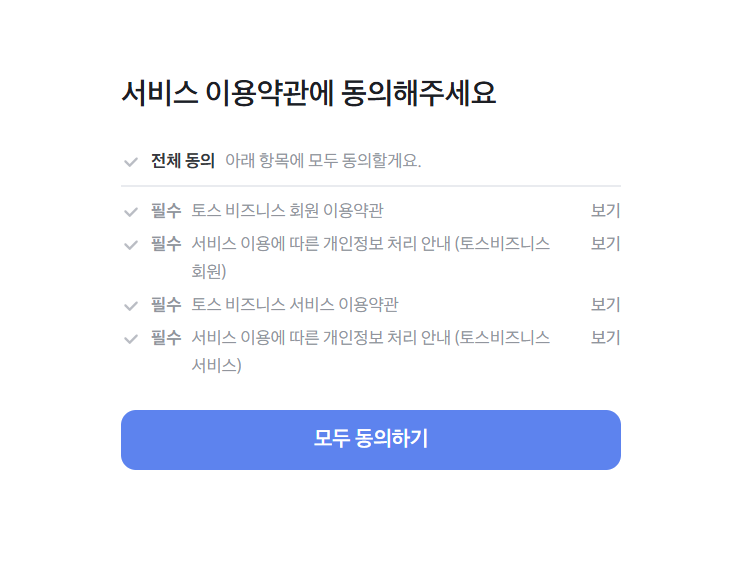Image resolution: width=750 pixels, height=572 pixels.
Task: Tick the checkmark for 개인정보 처리 안내 (토스비즈니스 회원)
Action: [131, 245]
